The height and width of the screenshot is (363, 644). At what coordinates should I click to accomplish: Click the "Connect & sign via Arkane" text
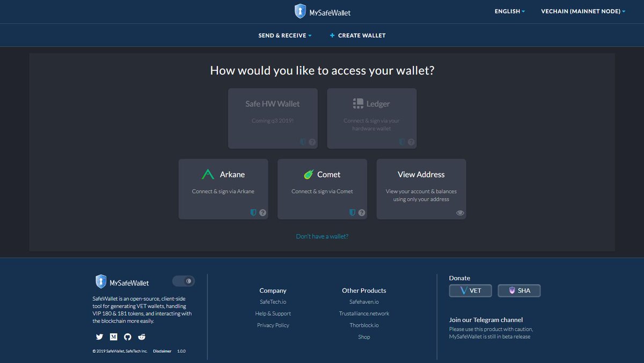click(x=223, y=191)
